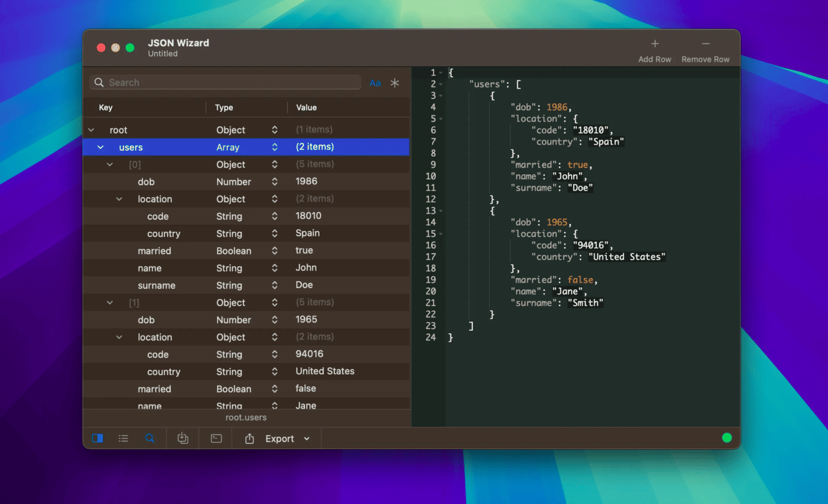828x504 pixels.
Task: Click the Value column header
Action: [306, 107]
